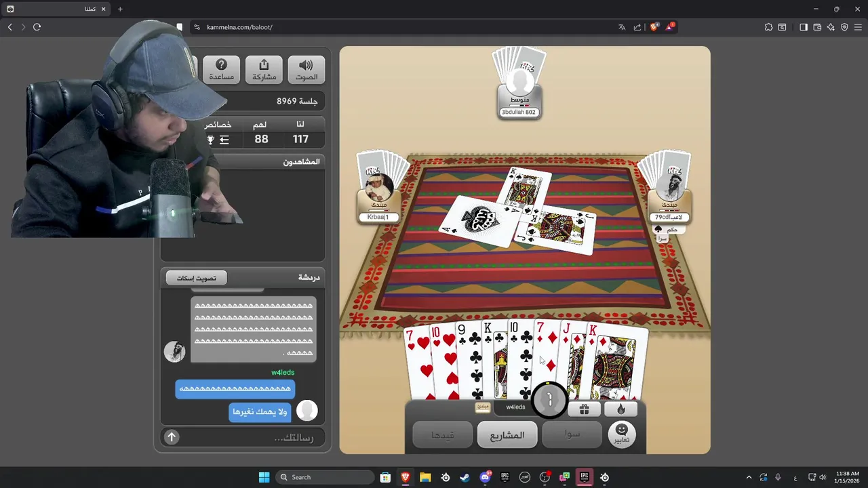Image resolution: width=868 pixels, height=488 pixels.
Task: Play the 10 of hearts card
Action: [443, 363]
